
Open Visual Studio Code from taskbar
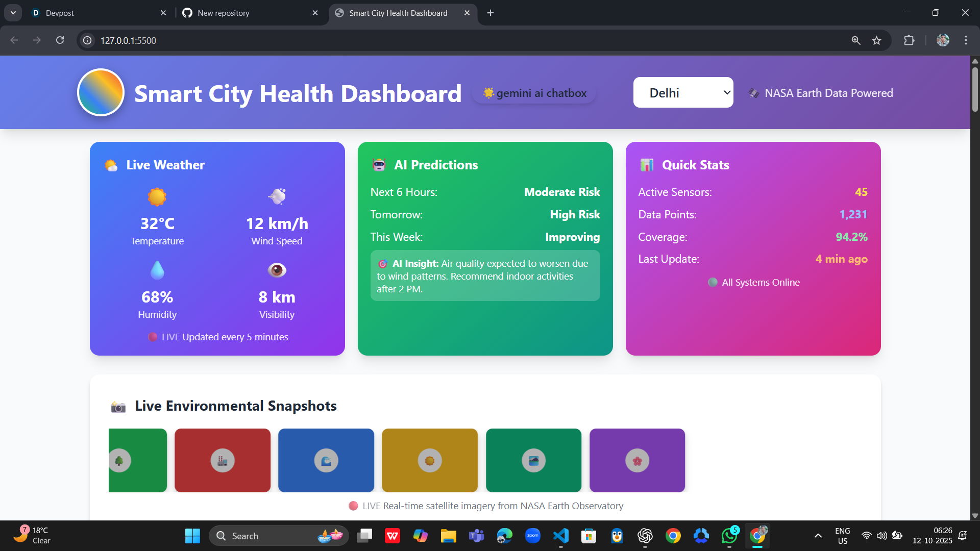pyautogui.click(x=560, y=536)
